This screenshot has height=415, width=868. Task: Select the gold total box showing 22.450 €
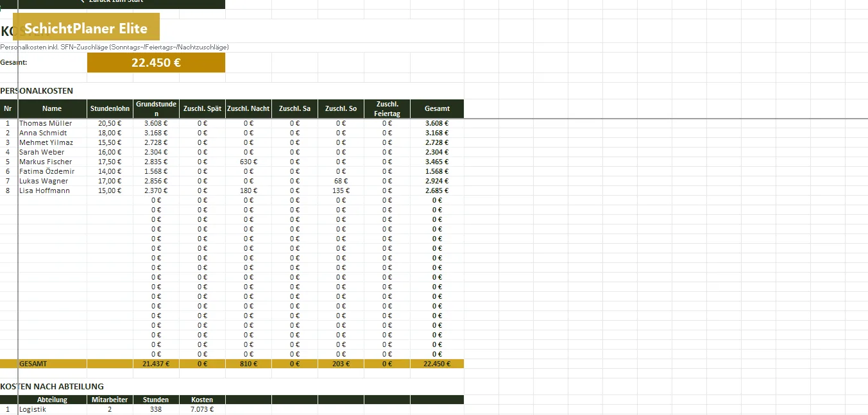tap(156, 63)
